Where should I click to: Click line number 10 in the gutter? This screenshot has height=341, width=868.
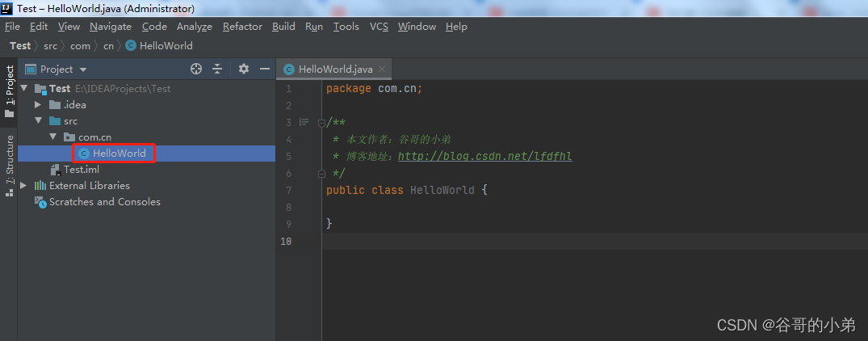pos(286,241)
